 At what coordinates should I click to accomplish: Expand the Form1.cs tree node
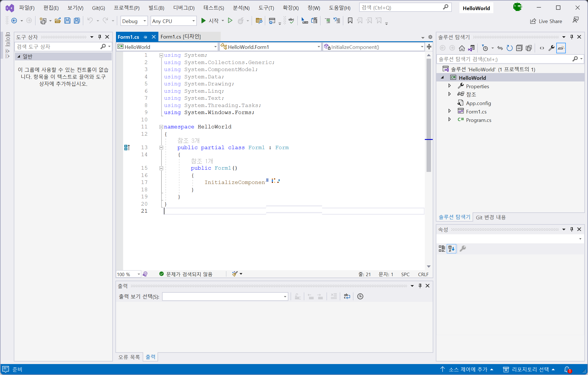pos(449,111)
